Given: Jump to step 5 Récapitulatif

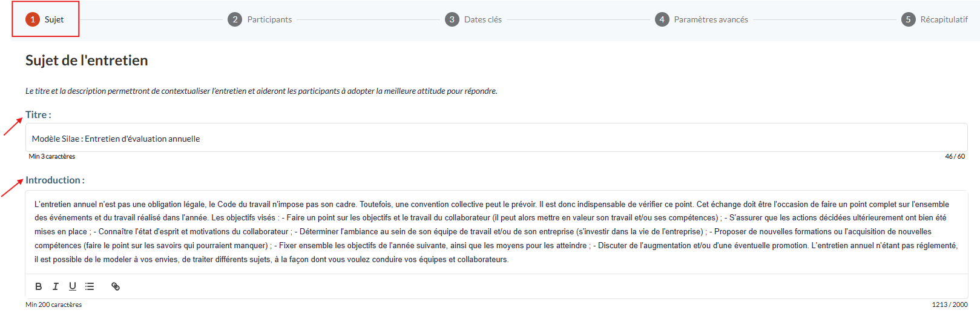Looking at the screenshot, I should [935, 19].
